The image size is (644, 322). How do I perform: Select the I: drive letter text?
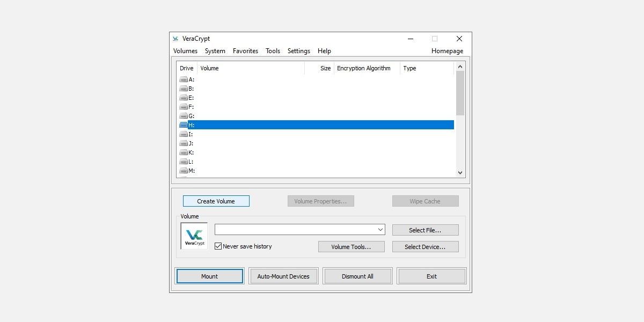pos(191,134)
